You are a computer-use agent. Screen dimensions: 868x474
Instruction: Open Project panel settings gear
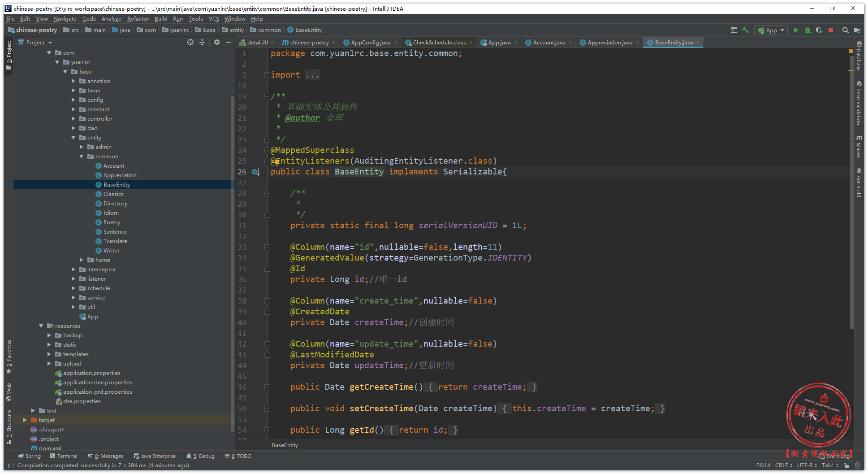click(x=217, y=42)
